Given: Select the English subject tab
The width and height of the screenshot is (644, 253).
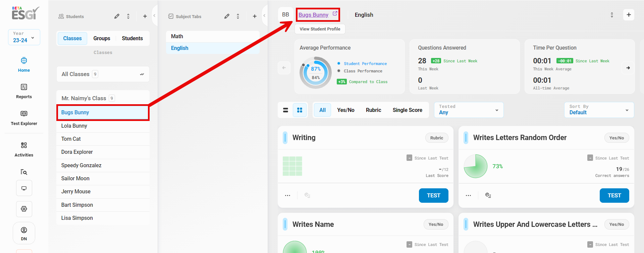Looking at the screenshot, I should tap(213, 48).
